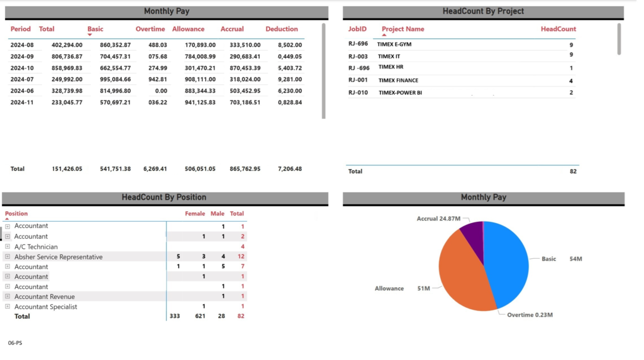Sort projects by HeadCount column header
Image resolution: width=644 pixels, height=360 pixels.
[x=558, y=29]
